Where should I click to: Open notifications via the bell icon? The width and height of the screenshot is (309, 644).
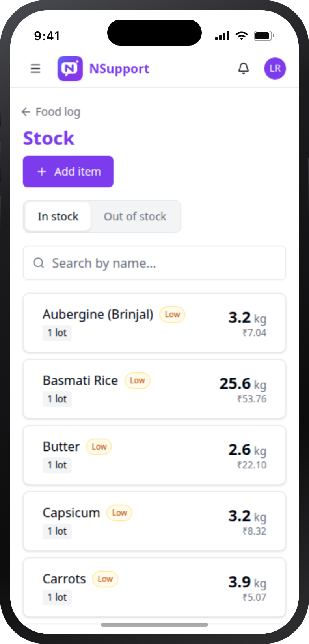click(244, 68)
